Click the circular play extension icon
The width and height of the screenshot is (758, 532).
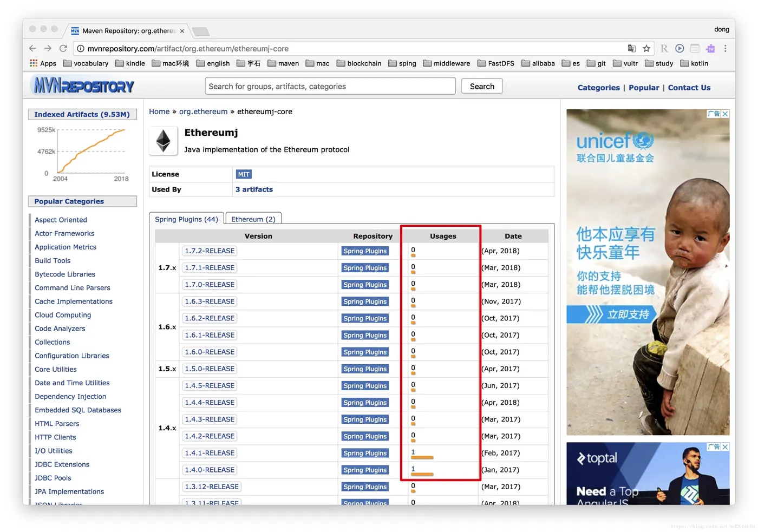[x=680, y=48]
